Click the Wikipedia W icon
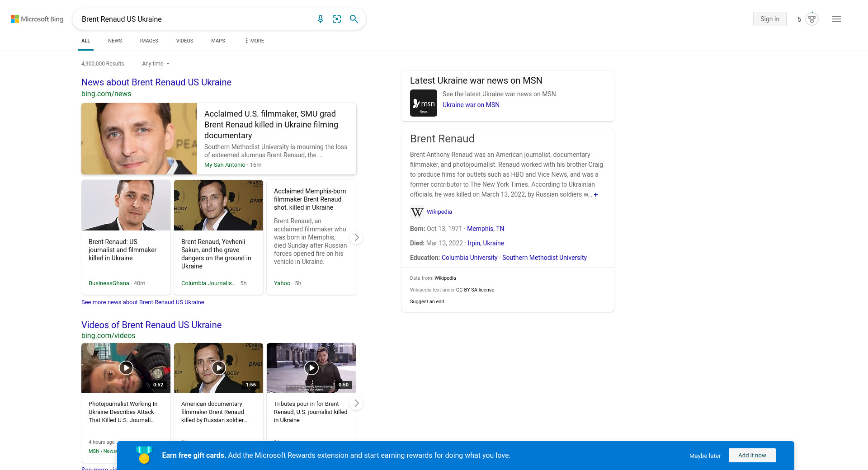Image resolution: width=868 pixels, height=470 pixels. click(417, 212)
